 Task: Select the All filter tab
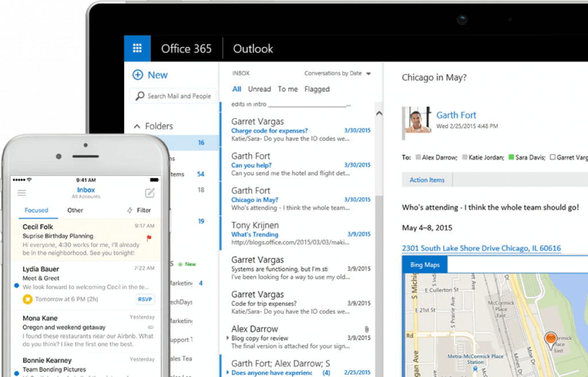click(237, 90)
